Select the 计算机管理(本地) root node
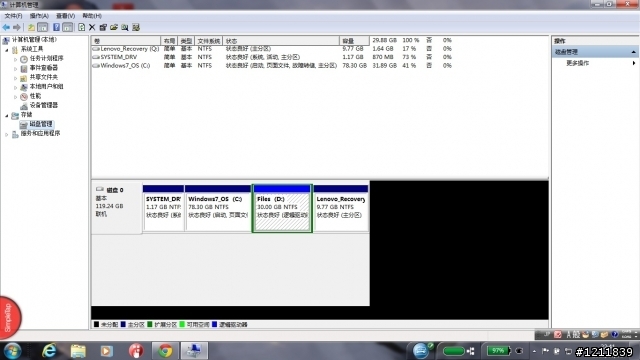Viewport: 640px width, 360px height. pos(34,40)
